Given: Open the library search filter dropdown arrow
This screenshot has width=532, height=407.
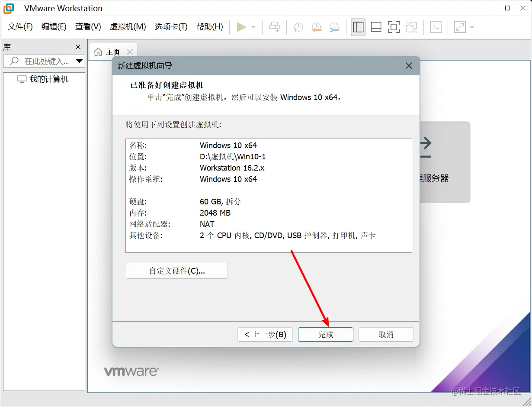Looking at the screenshot, I should tap(79, 61).
